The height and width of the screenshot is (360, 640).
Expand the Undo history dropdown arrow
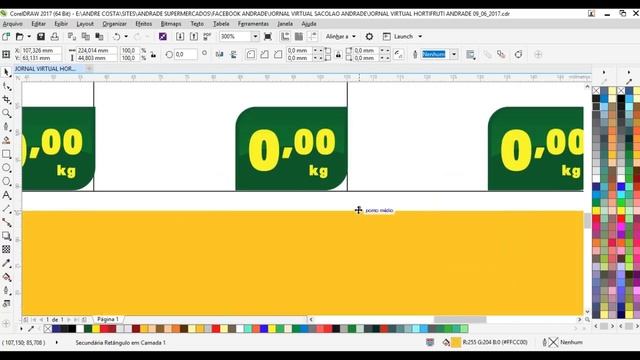point(126,37)
